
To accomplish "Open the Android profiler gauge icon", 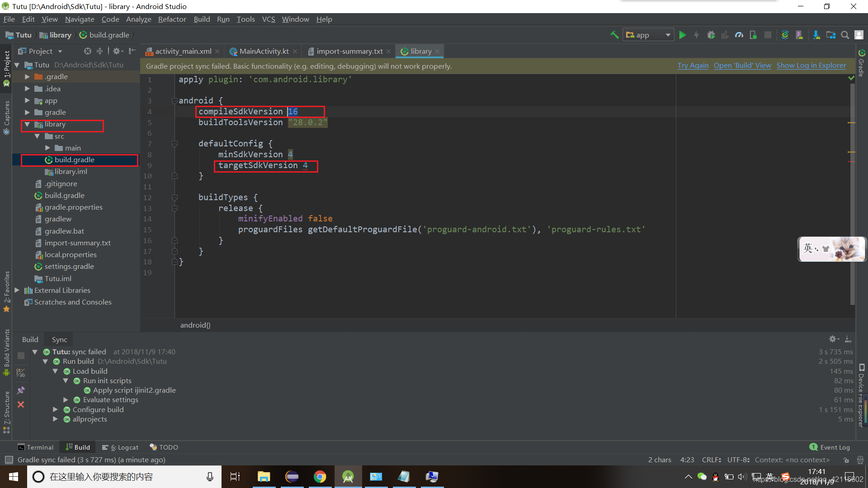I will tap(739, 35).
